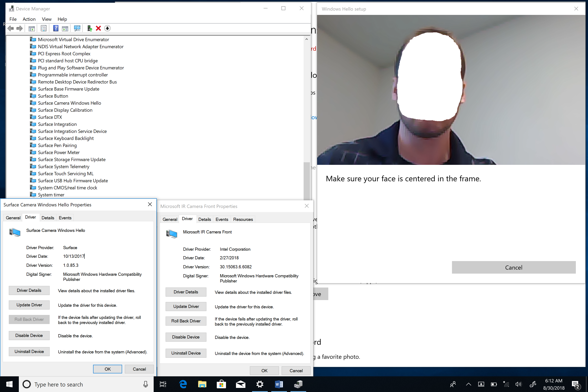
Task: Cancel the Windows Hello setup
Action: [514, 267]
